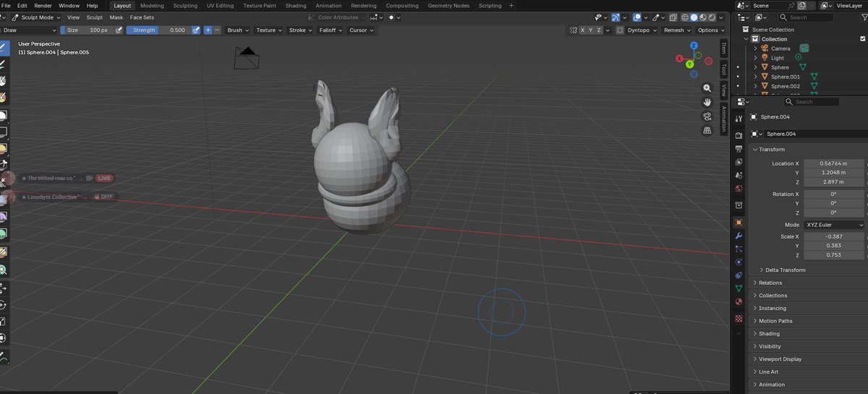Open the Face Sets menu
868x394 pixels.
[x=142, y=17]
